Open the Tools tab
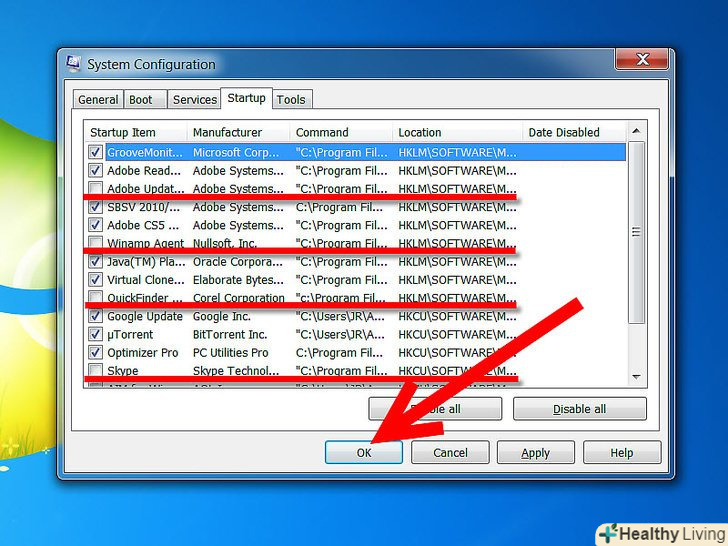The image size is (728, 546). click(292, 99)
